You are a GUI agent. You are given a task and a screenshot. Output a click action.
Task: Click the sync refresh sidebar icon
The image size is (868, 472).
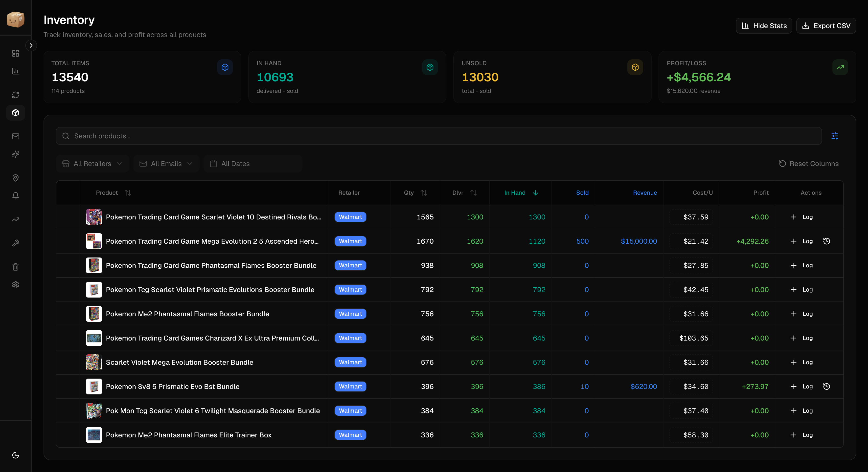pyautogui.click(x=16, y=95)
